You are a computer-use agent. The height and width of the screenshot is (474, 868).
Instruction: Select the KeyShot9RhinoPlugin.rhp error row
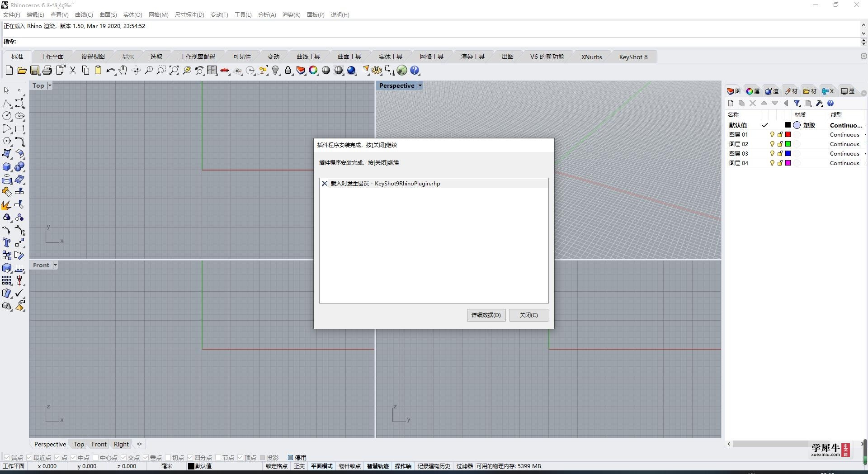[434, 183]
